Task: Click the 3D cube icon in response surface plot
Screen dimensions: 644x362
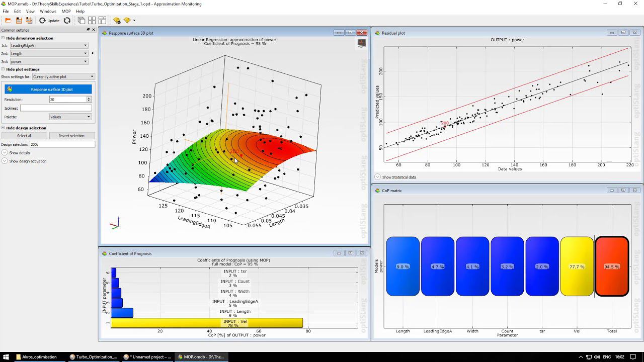Action: [x=361, y=43]
